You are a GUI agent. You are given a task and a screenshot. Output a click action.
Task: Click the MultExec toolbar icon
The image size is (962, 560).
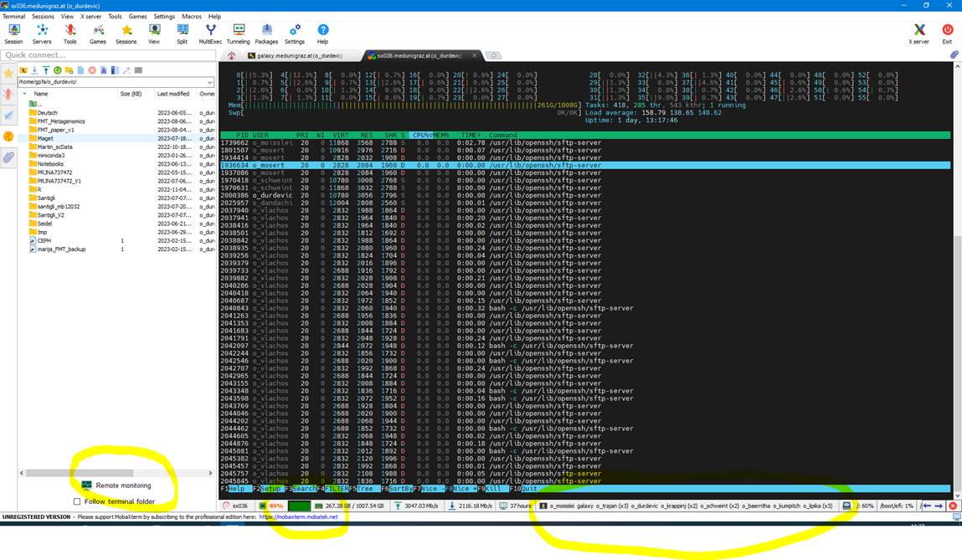[210, 33]
